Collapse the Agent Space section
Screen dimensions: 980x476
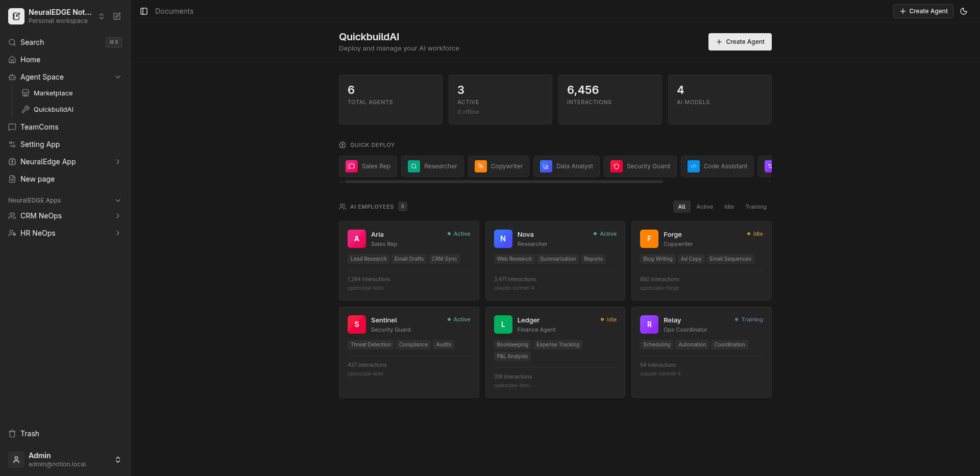(118, 77)
